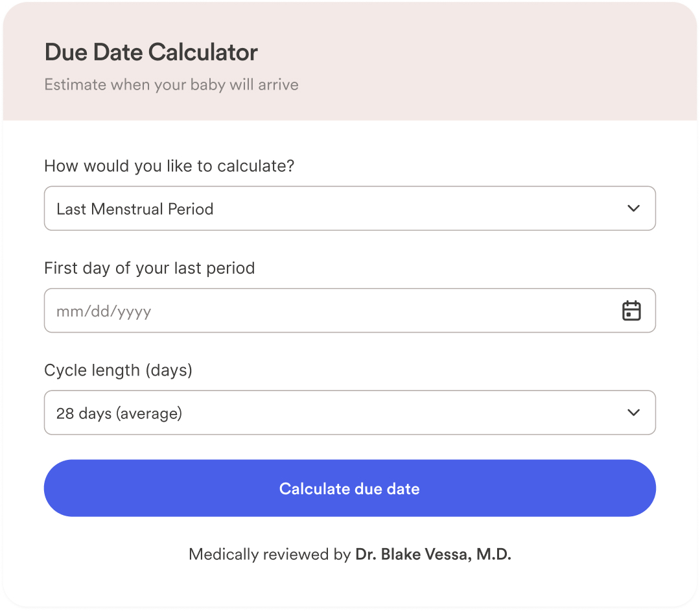Click the Calculate due date button
The height and width of the screenshot is (611, 700).
[x=350, y=488]
